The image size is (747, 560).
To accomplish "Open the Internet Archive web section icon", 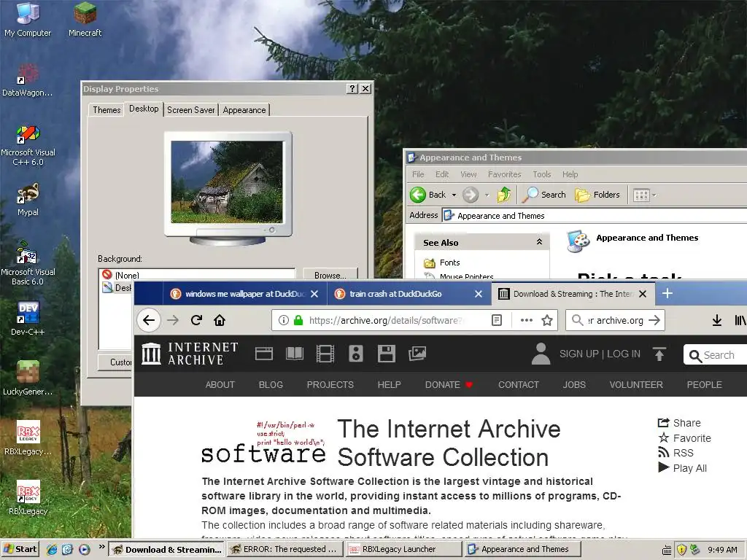I will (264, 354).
